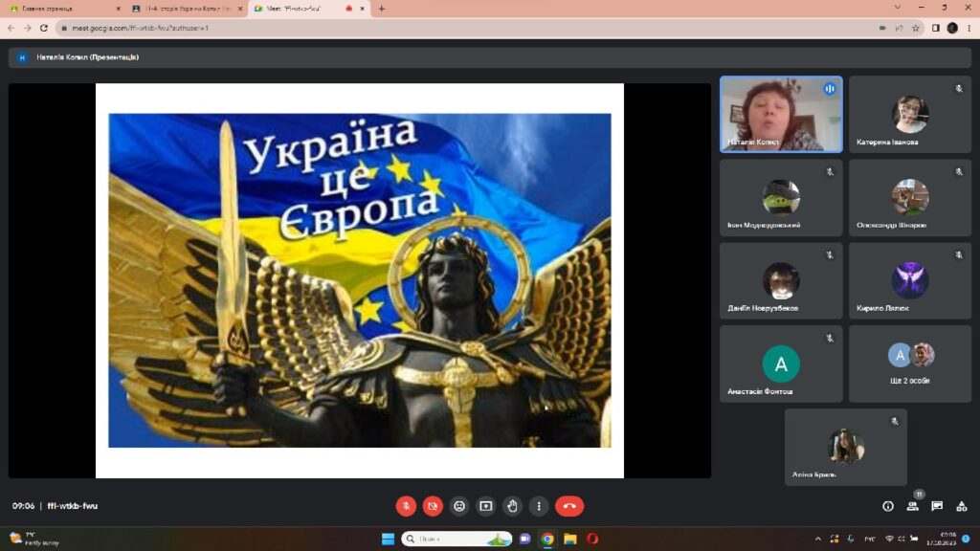Turn on the camera in meeting controls
This screenshot has height=551, width=980.
[x=433, y=506]
